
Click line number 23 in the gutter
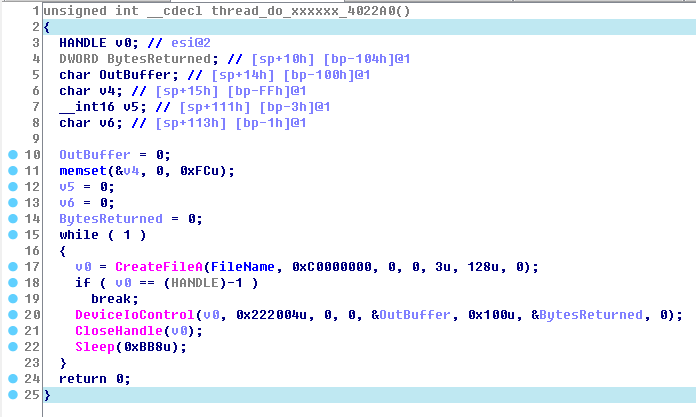coord(32,363)
